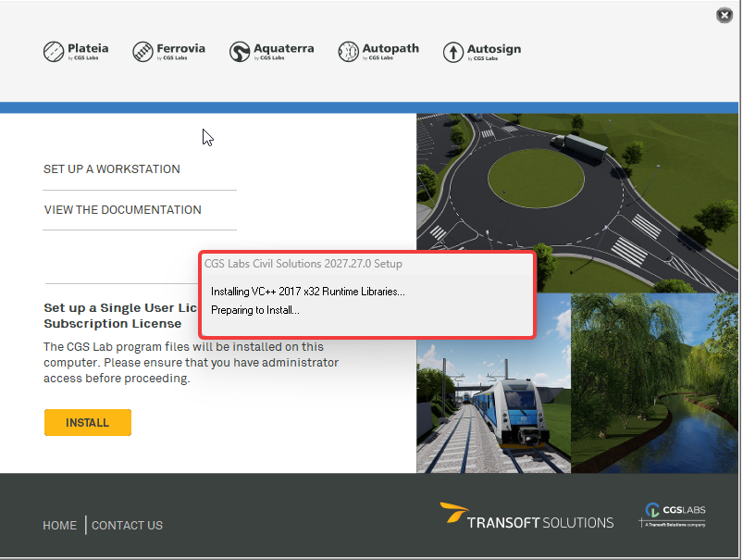Click the CGS Labs footer logo
This screenshot has width=743, height=560.
[x=673, y=516]
